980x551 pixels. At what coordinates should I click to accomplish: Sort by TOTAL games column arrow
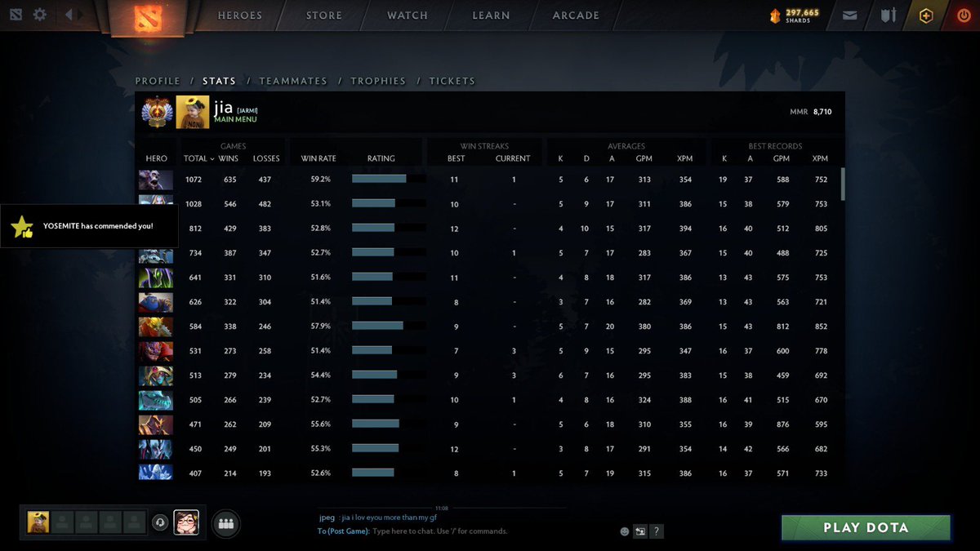tap(212, 158)
